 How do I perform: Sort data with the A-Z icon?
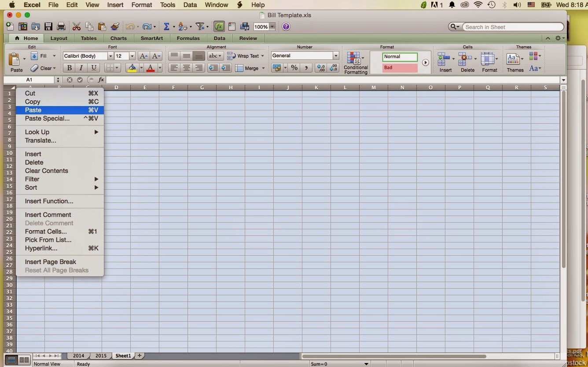coord(183,27)
